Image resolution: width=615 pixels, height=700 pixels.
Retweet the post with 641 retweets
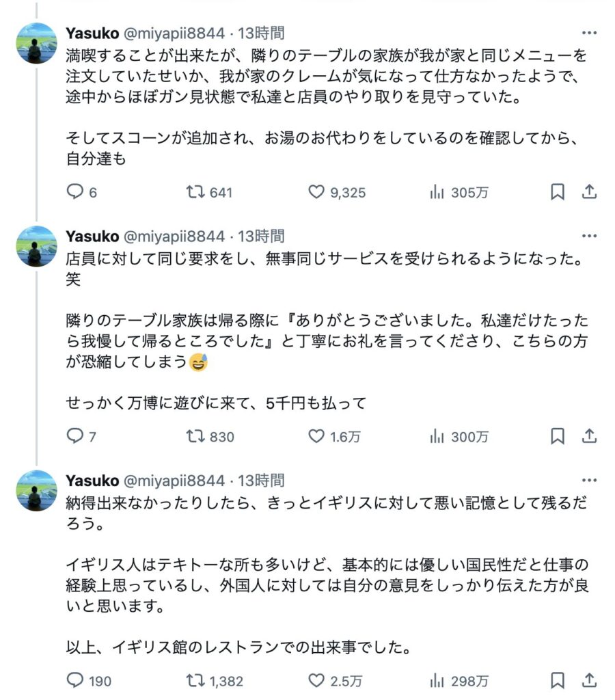coord(197,193)
